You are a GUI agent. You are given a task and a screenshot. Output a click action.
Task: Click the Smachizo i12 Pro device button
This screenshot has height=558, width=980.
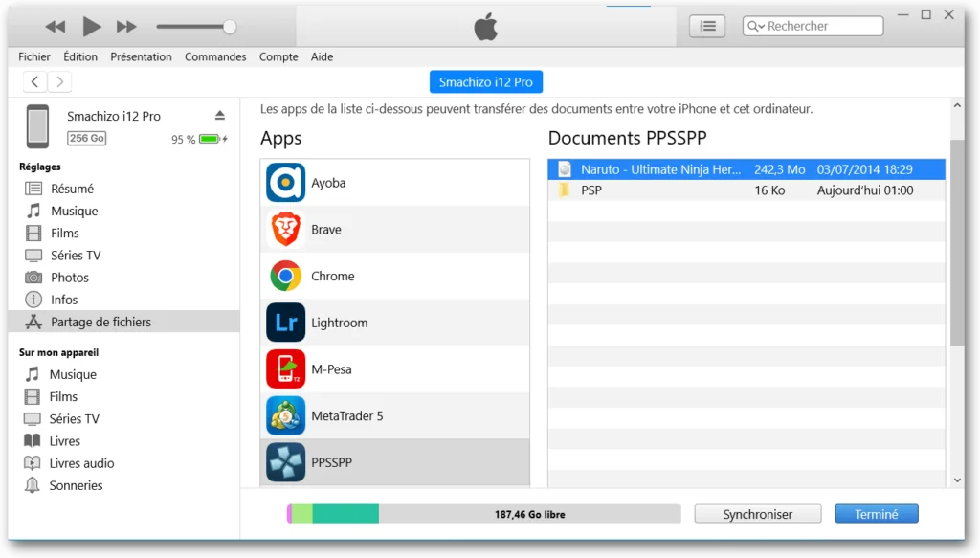pyautogui.click(x=485, y=82)
